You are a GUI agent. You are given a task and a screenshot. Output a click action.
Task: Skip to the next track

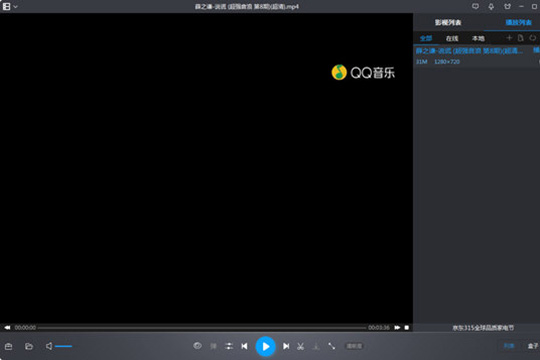click(286, 346)
